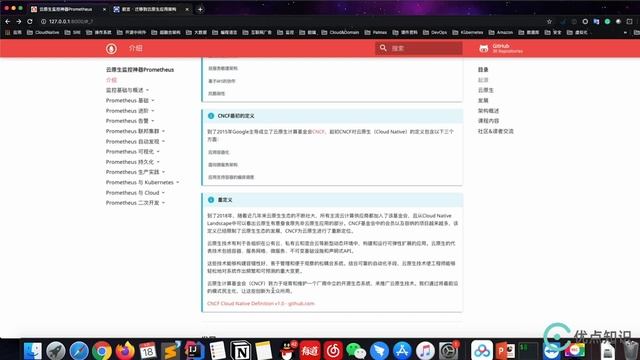Open Firefox from the dock

coord(125,351)
